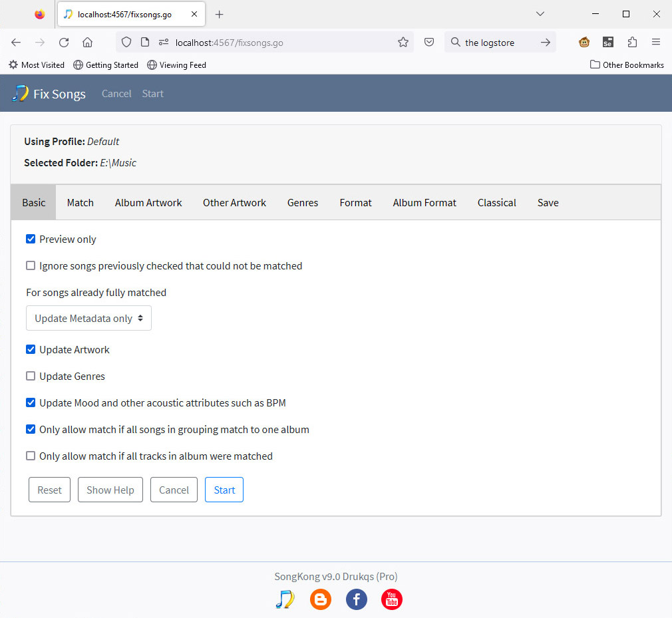The image size is (672, 618).
Task: Click the disabled forward arrow
Action: click(40, 43)
